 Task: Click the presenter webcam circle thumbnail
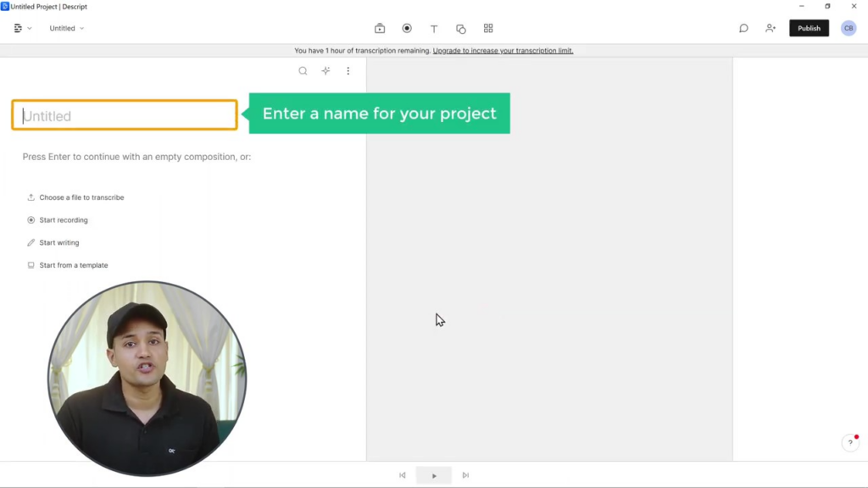click(x=147, y=379)
